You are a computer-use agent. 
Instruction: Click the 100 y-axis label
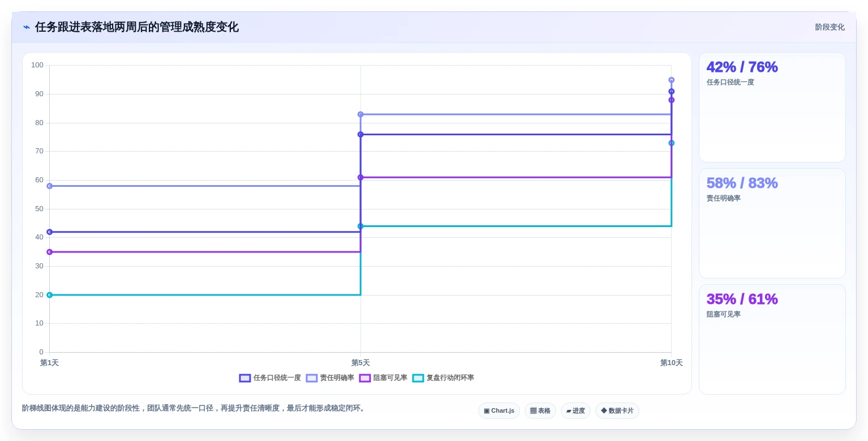pyautogui.click(x=37, y=65)
